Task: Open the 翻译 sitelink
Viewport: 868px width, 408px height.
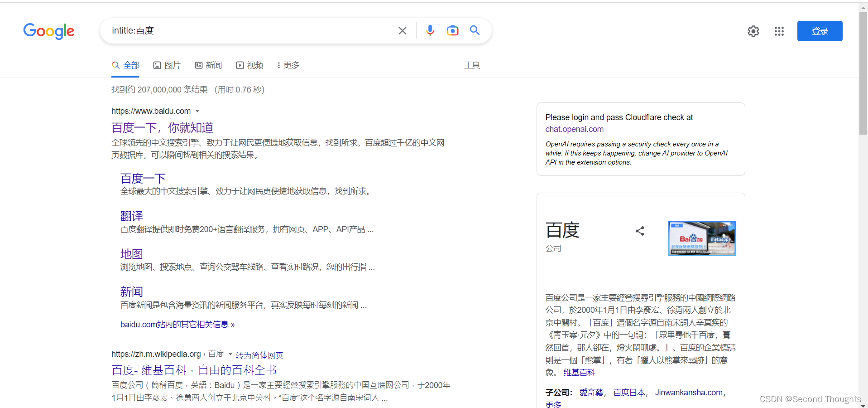Action: 132,216
